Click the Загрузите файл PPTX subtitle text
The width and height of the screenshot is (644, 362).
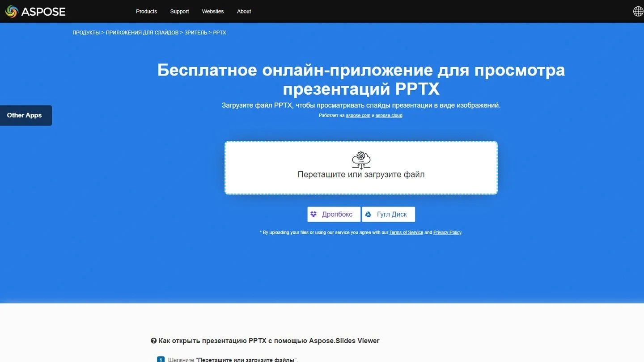(361, 105)
